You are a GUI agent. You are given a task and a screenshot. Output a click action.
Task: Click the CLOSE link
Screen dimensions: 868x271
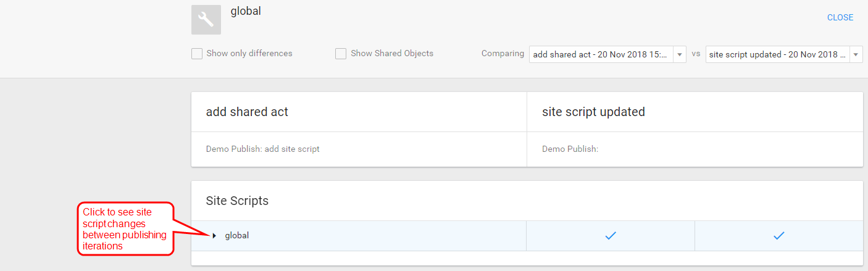click(x=840, y=17)
